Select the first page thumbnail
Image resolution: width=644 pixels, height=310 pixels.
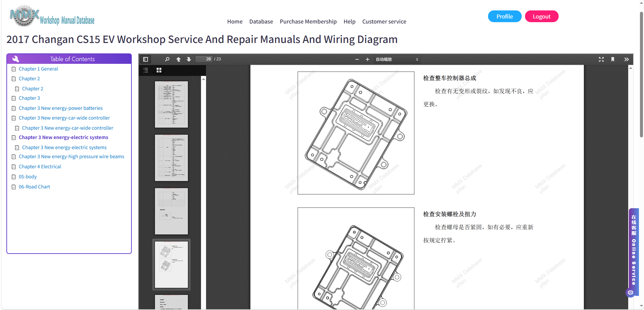click(x=171, y=104)
